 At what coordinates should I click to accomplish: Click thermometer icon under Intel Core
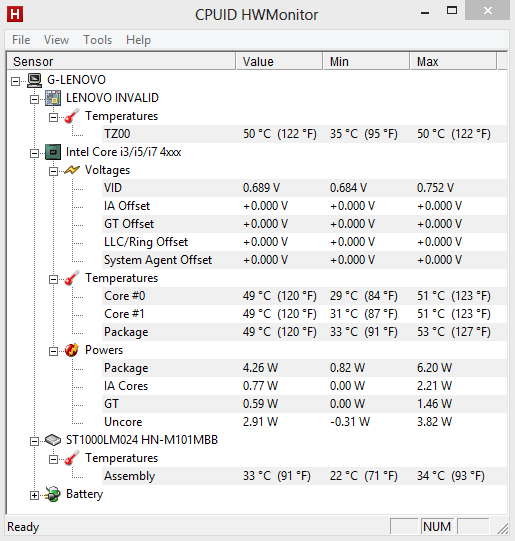click(72, 278)
